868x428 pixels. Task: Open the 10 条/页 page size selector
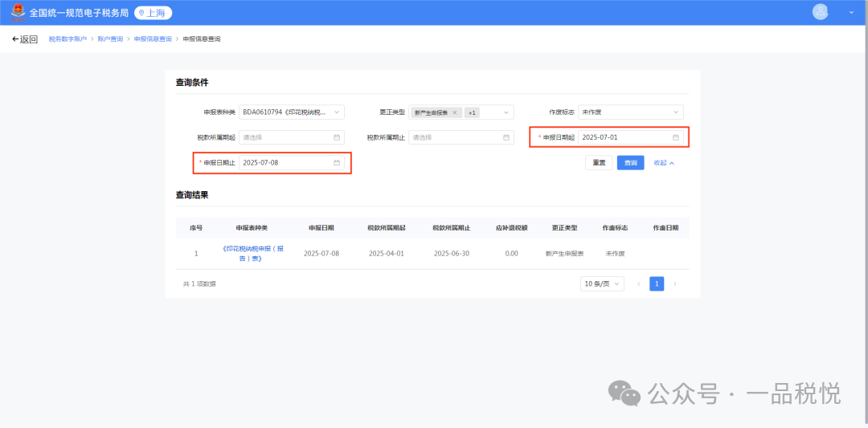coord(602,283)
